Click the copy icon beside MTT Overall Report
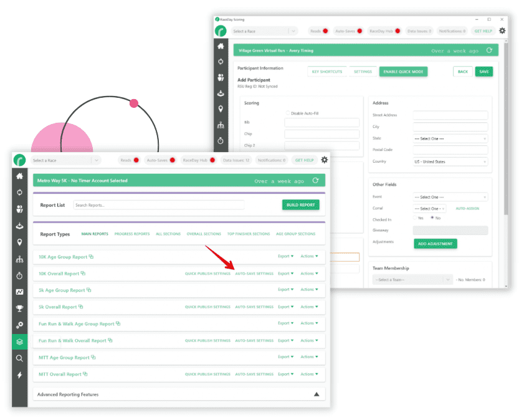The height and width of the screenshot is (420, 524). (x=85, y=374)
